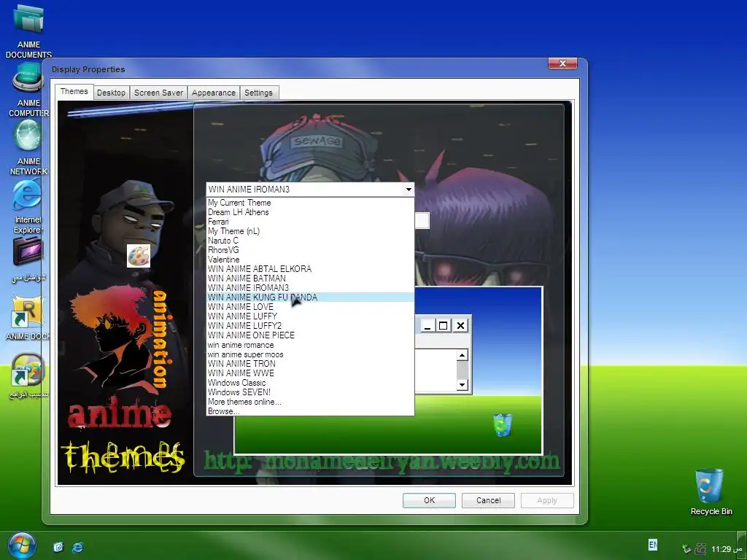Select win anime romance theme

310,345
